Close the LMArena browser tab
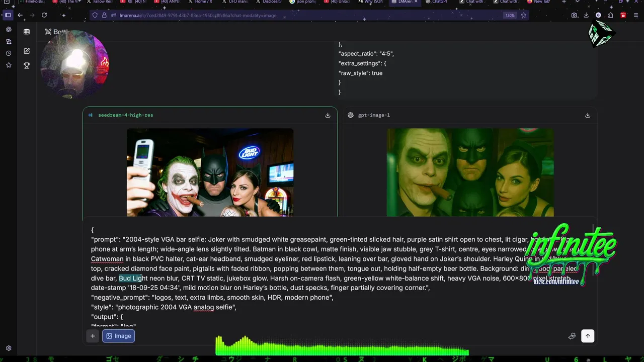This screenshot has height=362, width=644. (416, 2)
